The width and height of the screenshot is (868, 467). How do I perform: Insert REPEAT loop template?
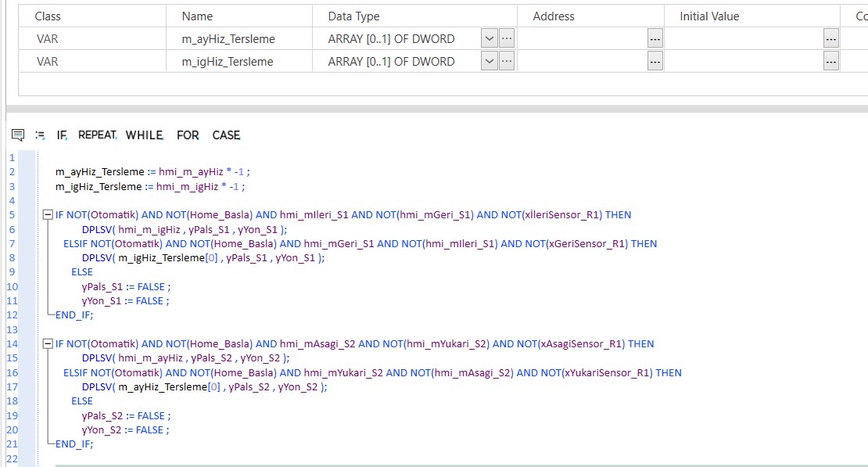click(x=98, y=135)
